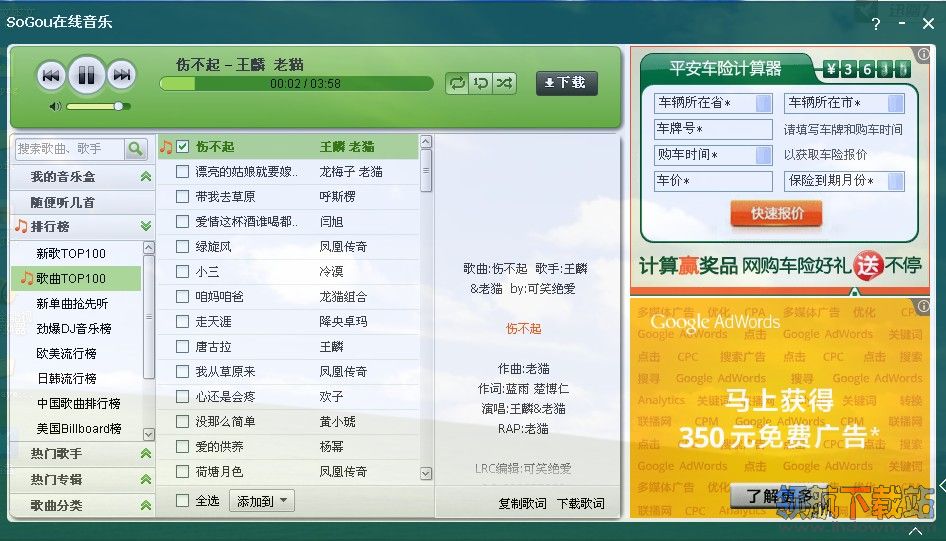Click the search magnifier icon
The width and height of the screenshot is (946, 541).
click(x=135, y=148)
